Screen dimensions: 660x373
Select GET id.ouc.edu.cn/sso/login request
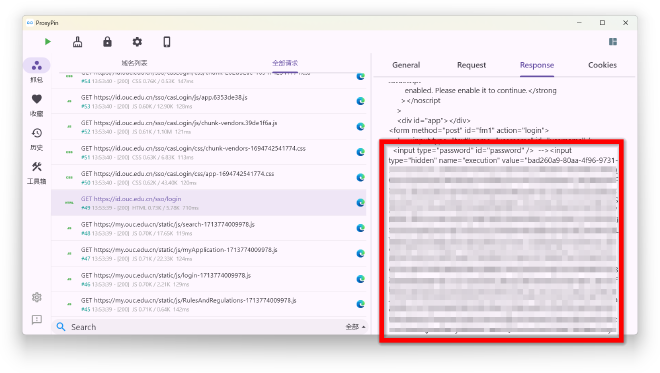209,202
